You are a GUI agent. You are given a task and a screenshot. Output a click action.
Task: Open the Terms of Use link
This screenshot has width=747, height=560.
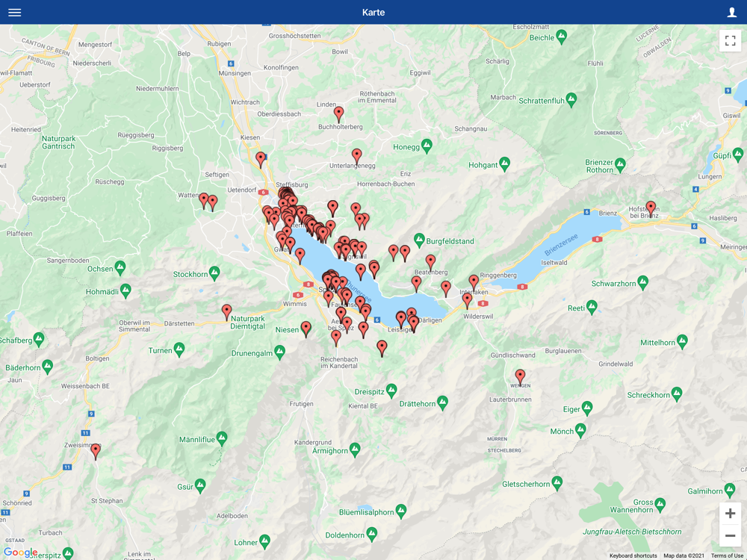click(x=727, y=556)
